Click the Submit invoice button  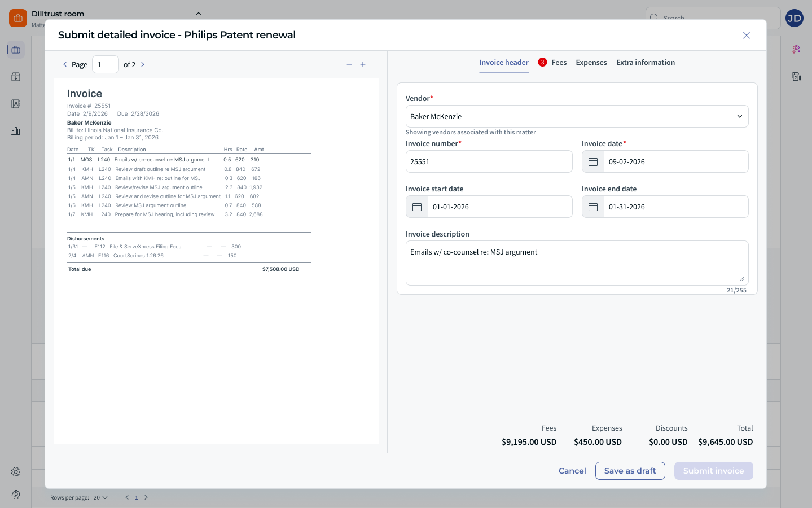click(714, 471)
